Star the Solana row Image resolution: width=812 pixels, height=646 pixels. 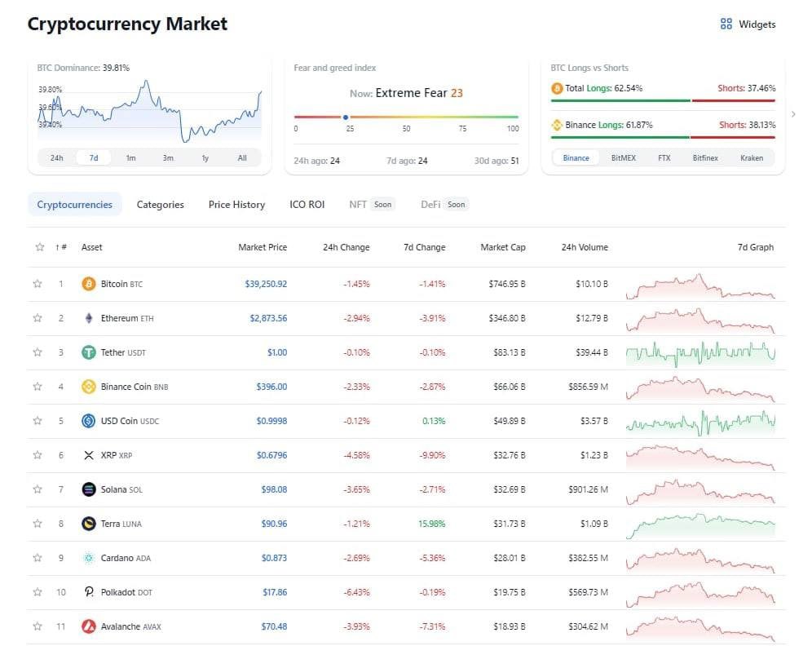coord(38,489)
